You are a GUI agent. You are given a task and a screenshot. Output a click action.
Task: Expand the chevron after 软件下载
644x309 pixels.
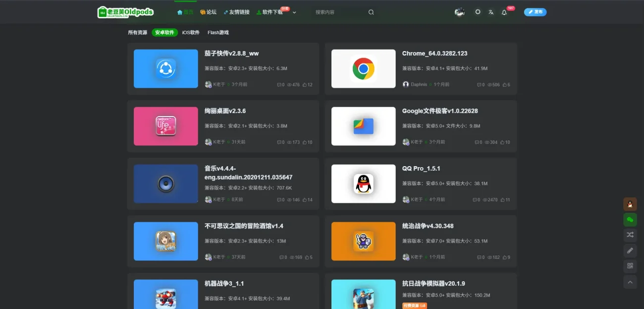point(294,12)
